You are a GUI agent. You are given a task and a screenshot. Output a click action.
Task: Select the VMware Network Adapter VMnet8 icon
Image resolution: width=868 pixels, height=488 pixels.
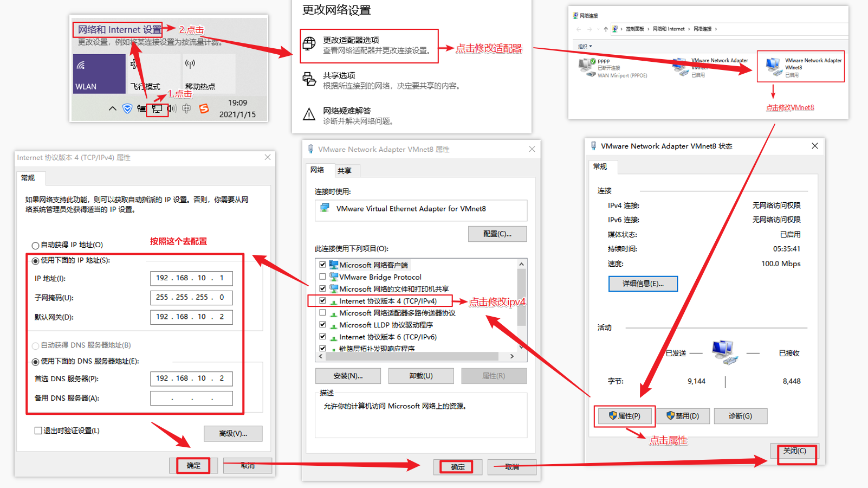774,67
